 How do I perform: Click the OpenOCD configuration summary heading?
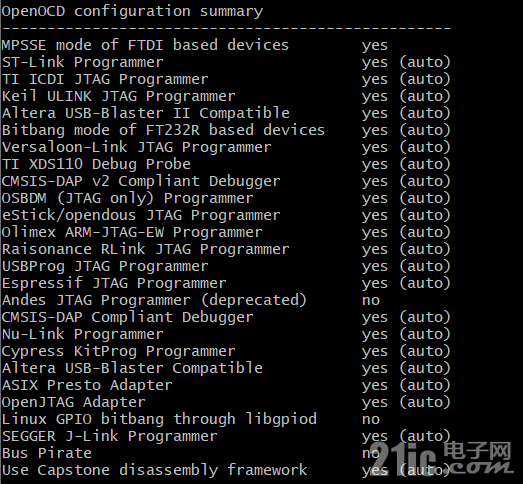pyautogui.click(x=132, y=12)
